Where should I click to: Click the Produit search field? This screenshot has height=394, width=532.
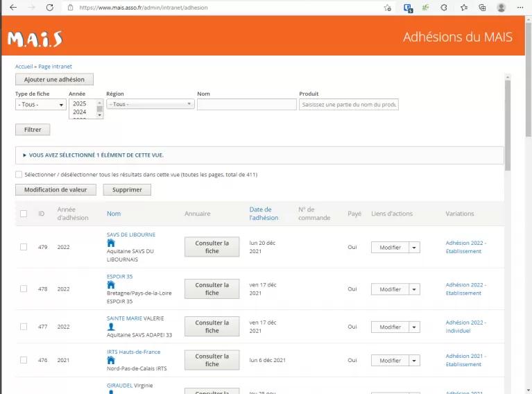click(x=349, y=105)
